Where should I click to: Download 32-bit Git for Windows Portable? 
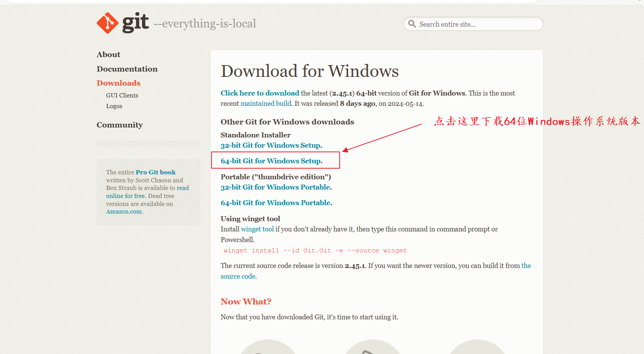tap(276, 187)
